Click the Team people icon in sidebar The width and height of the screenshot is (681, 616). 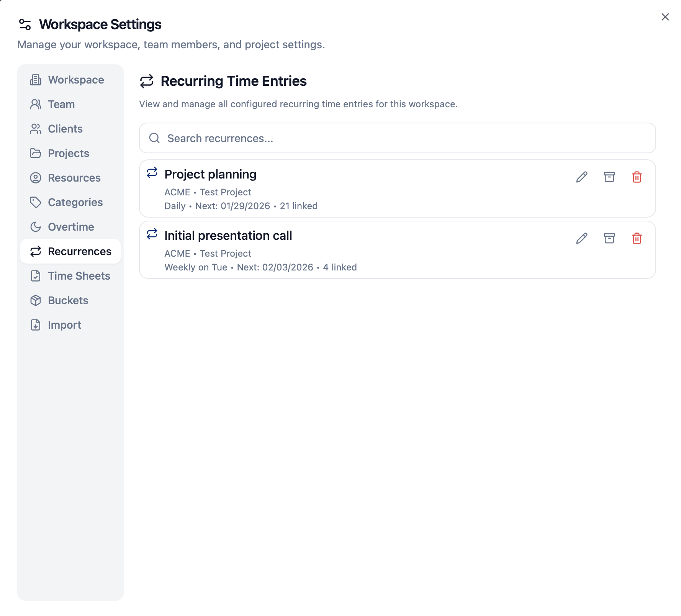pos(36,104)
